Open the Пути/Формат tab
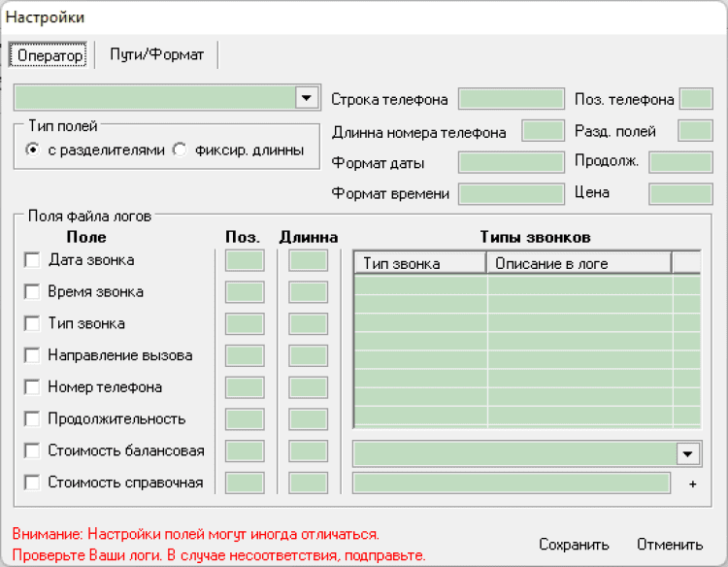Image resolution: width=728 pixels, height=567 pixels. 156,54
